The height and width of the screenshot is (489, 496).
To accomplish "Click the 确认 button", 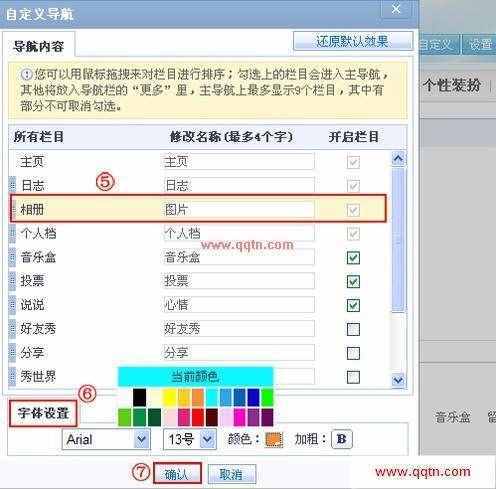I will [x=177, y=474].
